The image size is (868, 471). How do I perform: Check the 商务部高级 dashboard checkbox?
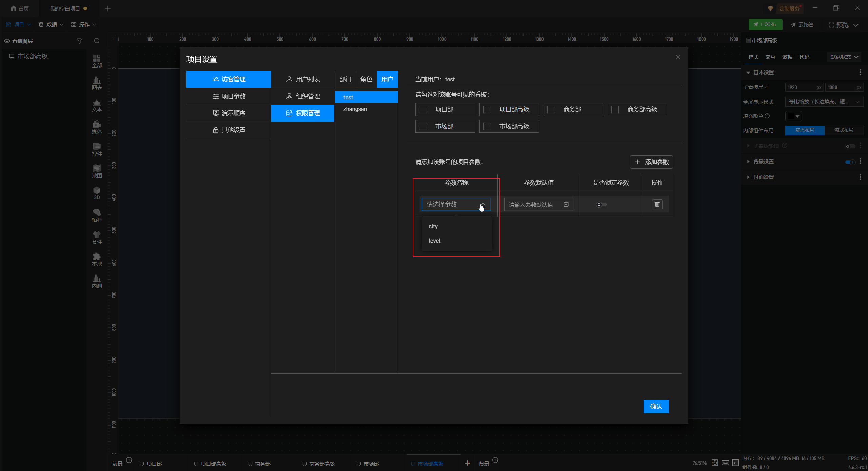click(x=615, y=109)
